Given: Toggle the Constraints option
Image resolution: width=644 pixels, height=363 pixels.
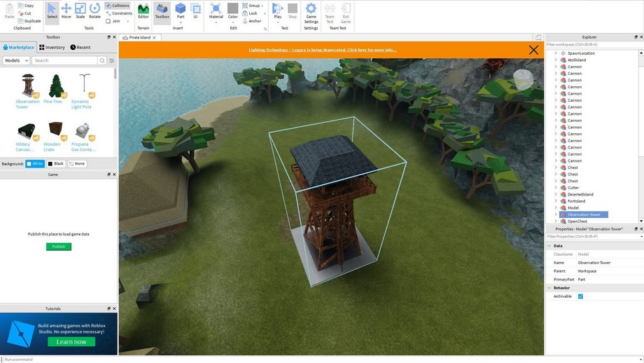Looking at the screenshot, I should click(x=119, y=13).
